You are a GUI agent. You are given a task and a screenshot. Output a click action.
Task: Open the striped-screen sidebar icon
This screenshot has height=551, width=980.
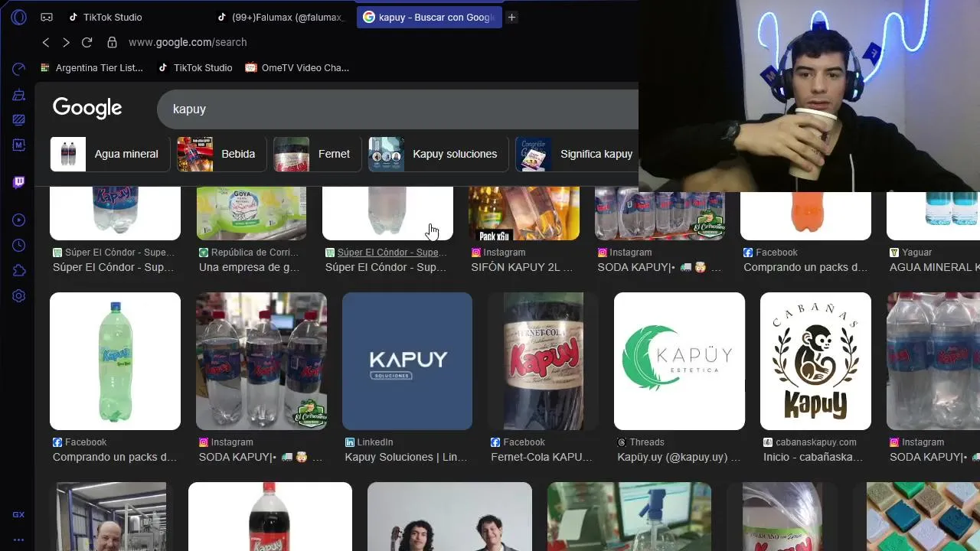pos(18,120)
